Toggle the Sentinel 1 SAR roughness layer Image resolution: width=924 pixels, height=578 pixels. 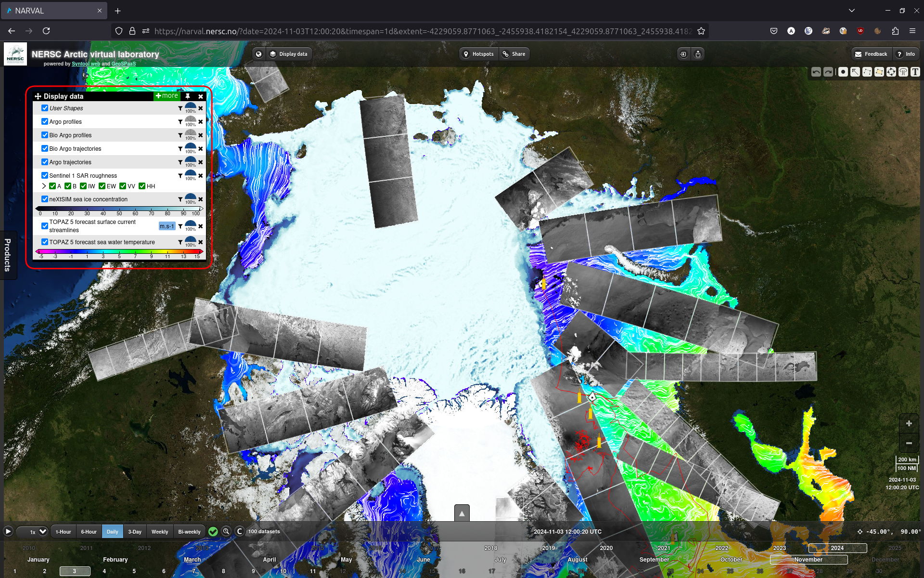tap(44, 176)
